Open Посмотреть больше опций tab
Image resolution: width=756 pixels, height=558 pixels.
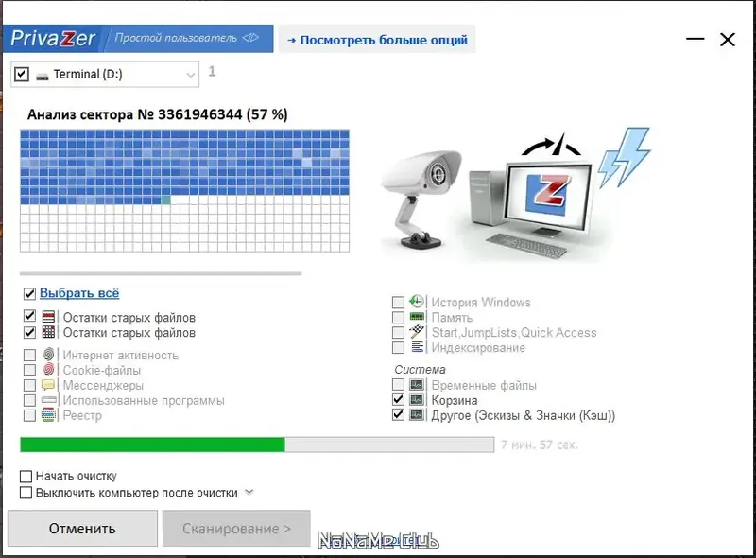point(377,40)
